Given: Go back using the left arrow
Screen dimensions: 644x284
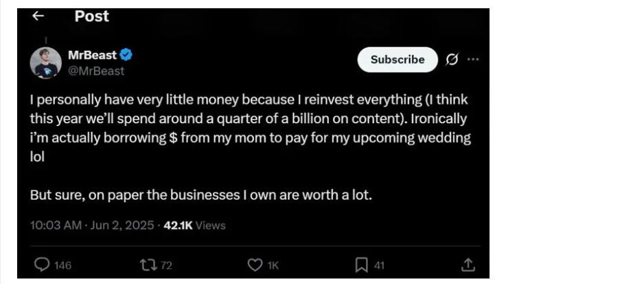Looking at the screenshot, I should [38, 16].
